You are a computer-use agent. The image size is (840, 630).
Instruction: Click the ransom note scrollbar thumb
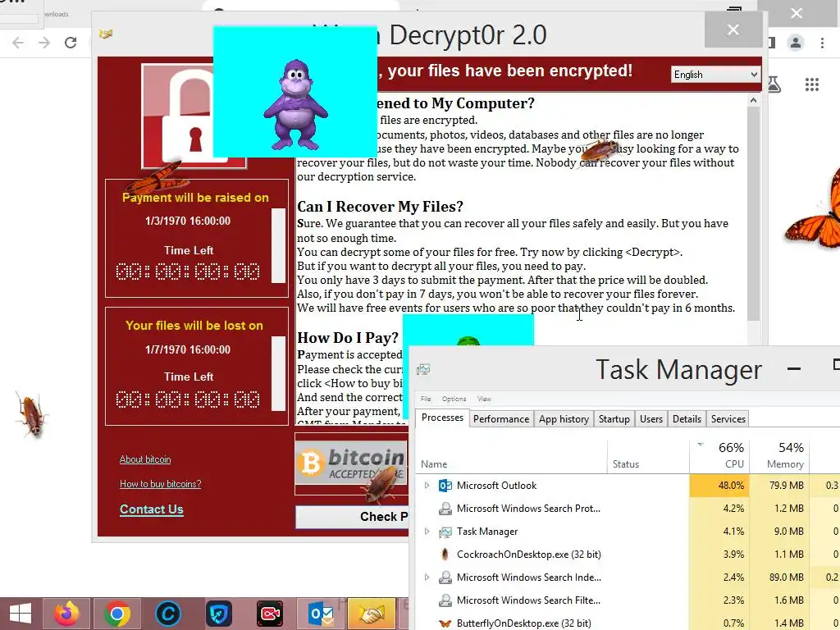click(x=753, y=214)
